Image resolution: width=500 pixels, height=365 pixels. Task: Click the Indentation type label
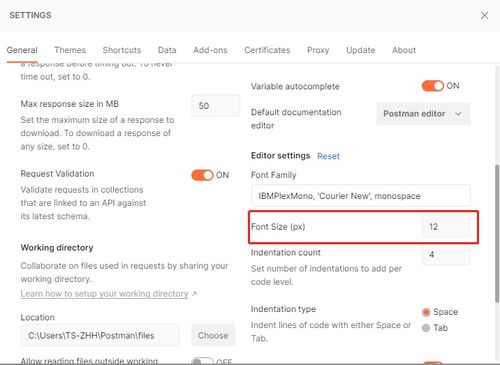click(x=283, y=309)
